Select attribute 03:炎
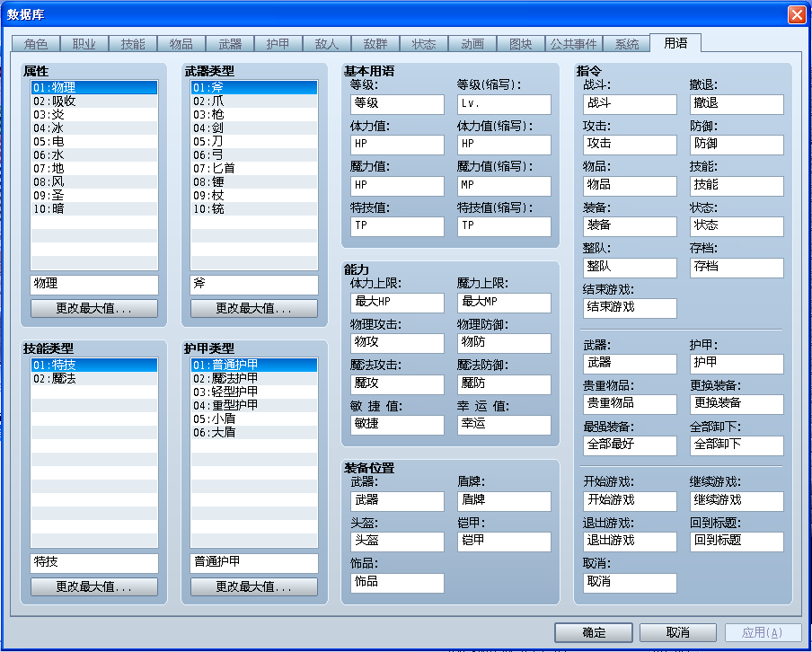812x652 pixels. 94,114
